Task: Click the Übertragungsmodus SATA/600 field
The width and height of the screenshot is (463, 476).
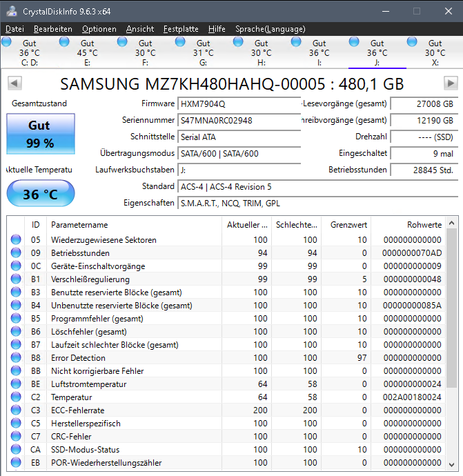Action: (x=239, y=154)
